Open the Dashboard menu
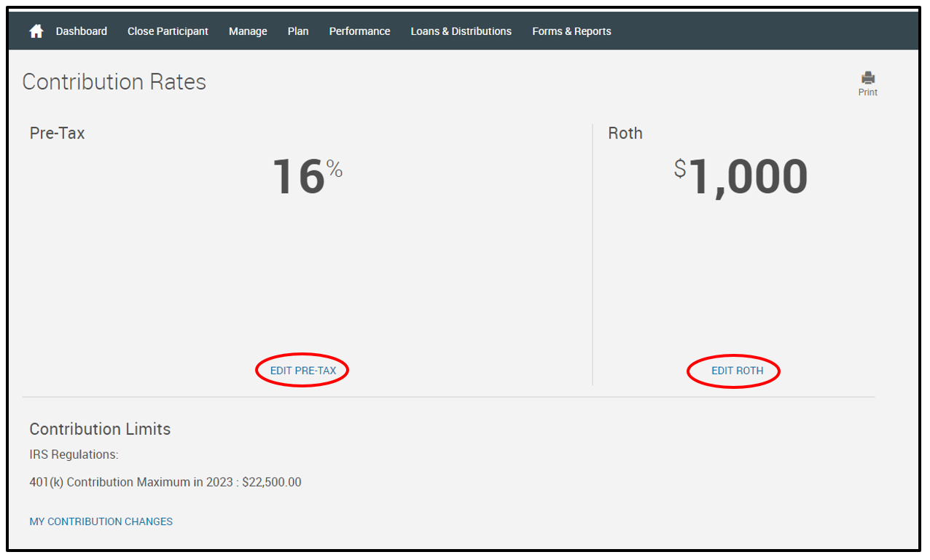Viewport: 930px width, 560px height. click(82, 31)
